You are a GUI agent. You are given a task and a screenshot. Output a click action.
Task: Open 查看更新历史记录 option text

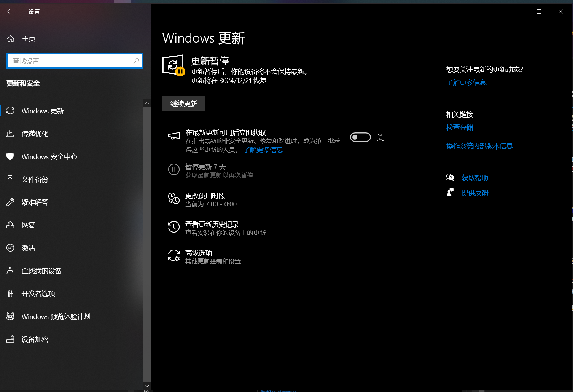(212, 225)
